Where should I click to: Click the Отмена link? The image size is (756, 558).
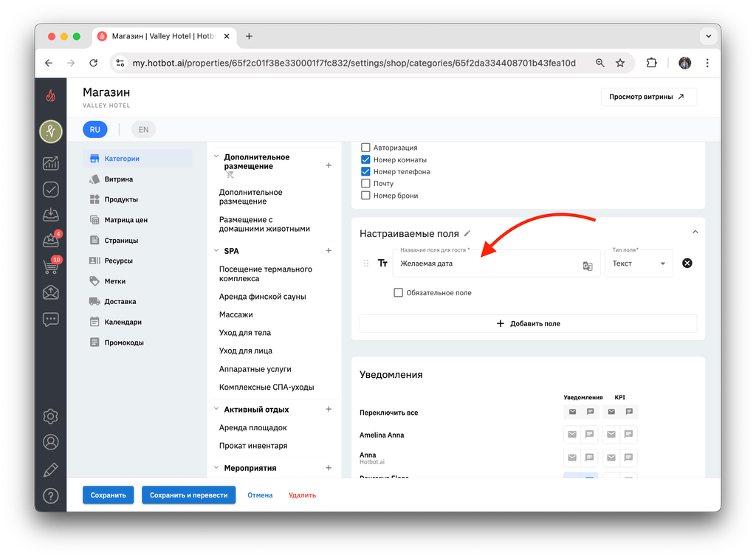(x=260, y=495)
